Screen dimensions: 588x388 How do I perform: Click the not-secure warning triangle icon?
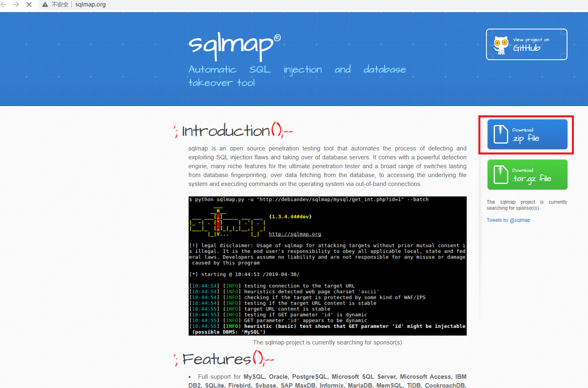pos(45,4)
